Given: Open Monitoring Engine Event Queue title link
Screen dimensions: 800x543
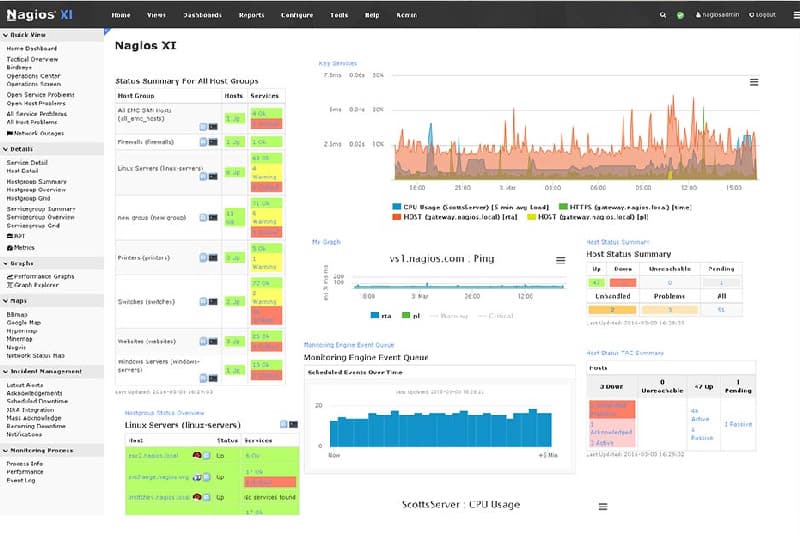Looking at the screenshot, I should 349,345.
